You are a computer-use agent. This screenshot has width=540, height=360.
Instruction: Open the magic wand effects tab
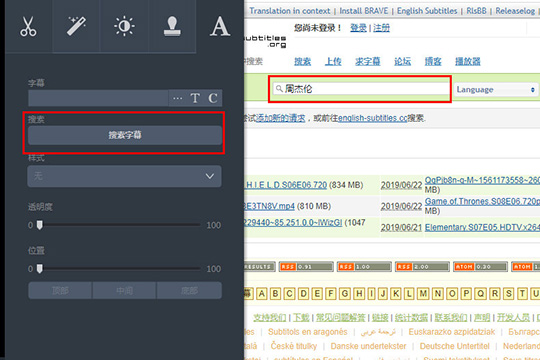point(76,26)
